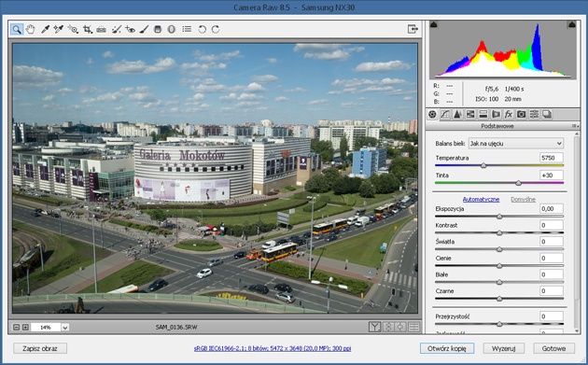Select the Radial Filter tool
This screenshot has height=365, width=588.
coord(172,29)
